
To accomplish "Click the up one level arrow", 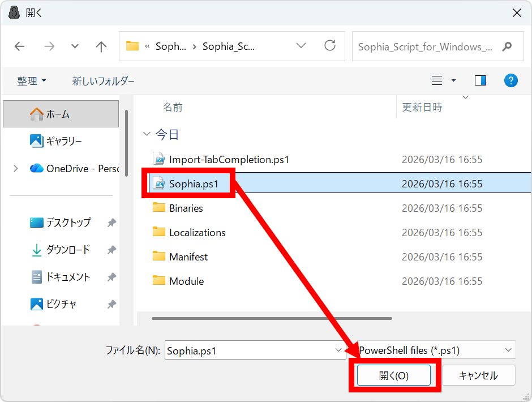I will click(101, 46).
